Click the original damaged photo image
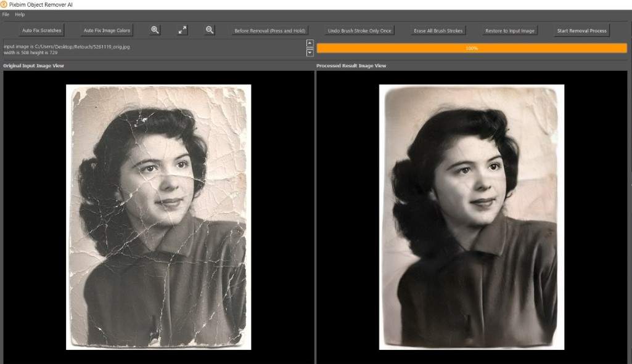The image size is (632, 364). [x=158, y=217]
